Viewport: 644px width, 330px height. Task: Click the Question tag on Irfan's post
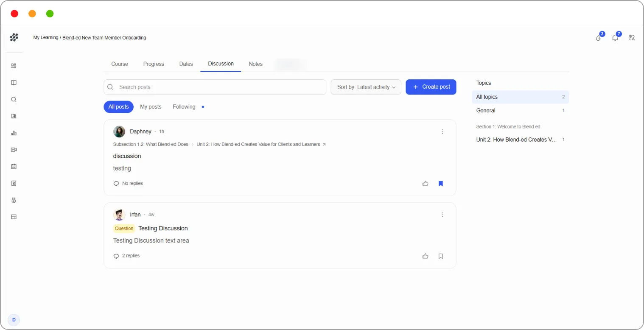(x=124, y=229)
